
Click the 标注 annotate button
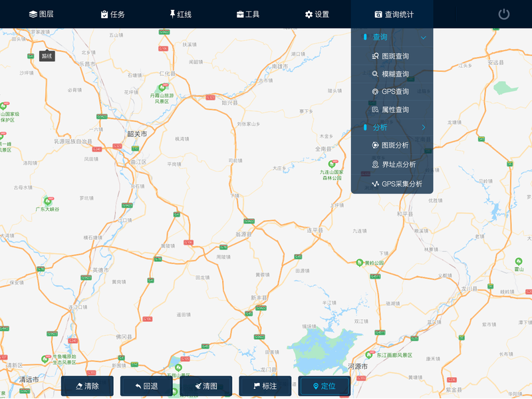(265, 386)
